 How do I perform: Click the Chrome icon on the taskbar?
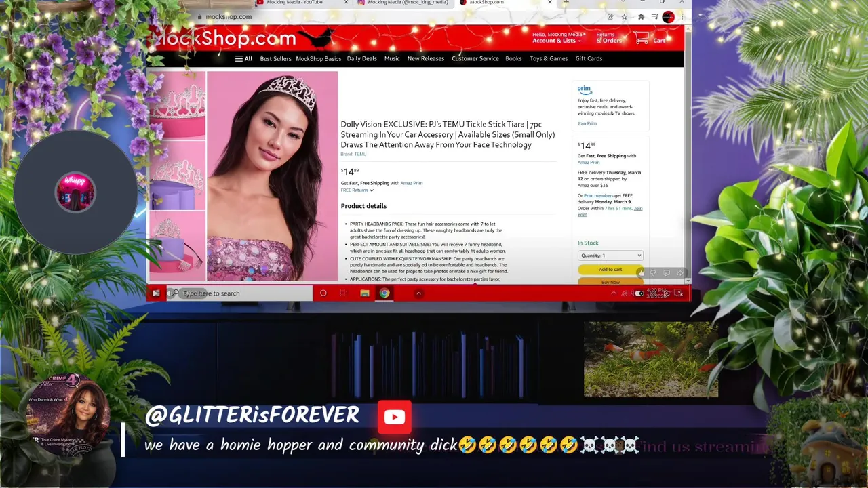pyautogui.click(x=384, y=293)
